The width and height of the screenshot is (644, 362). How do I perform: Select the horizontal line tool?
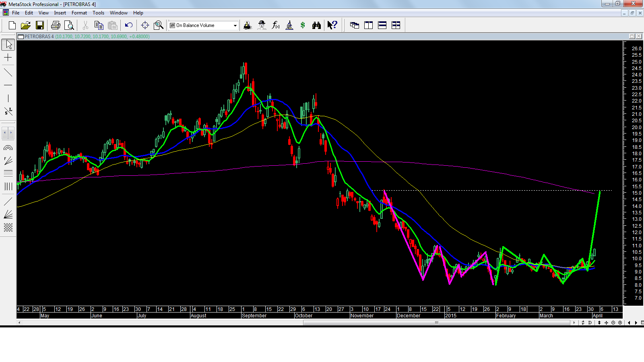click(x=8, y=85)
